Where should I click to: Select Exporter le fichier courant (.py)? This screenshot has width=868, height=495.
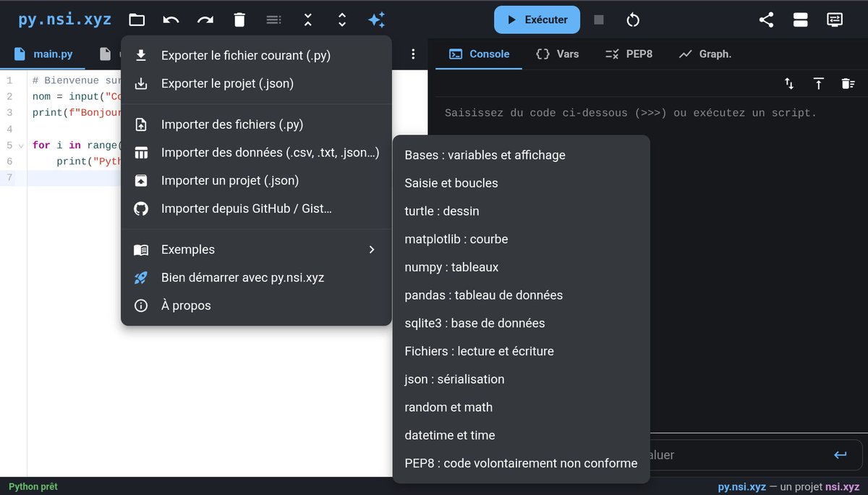pos(256,56)
